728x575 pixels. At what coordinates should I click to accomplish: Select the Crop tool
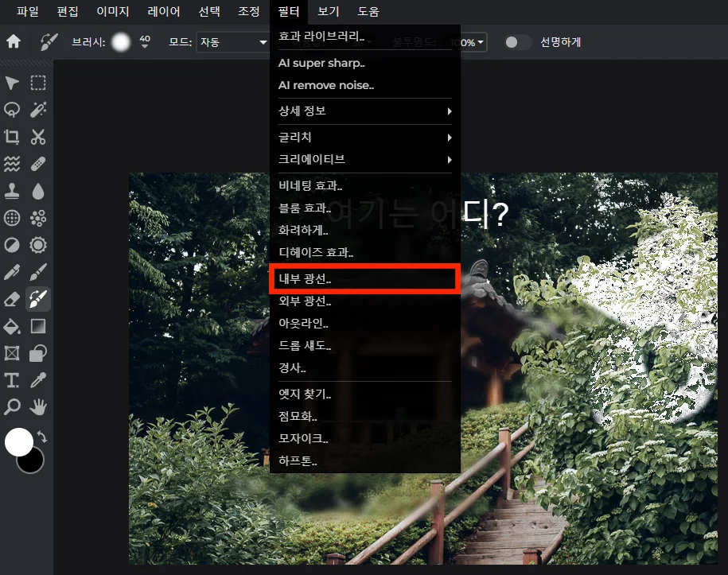11,137
